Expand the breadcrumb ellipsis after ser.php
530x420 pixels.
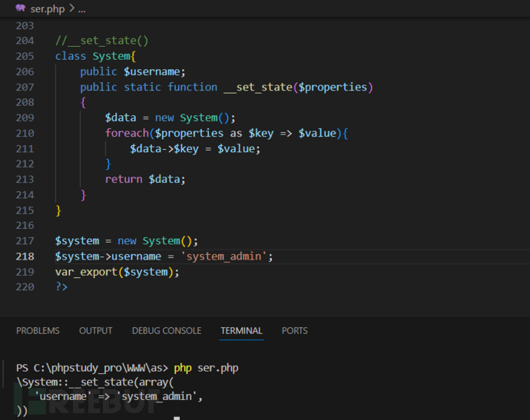pyautogui.click(x=81, y=8)
